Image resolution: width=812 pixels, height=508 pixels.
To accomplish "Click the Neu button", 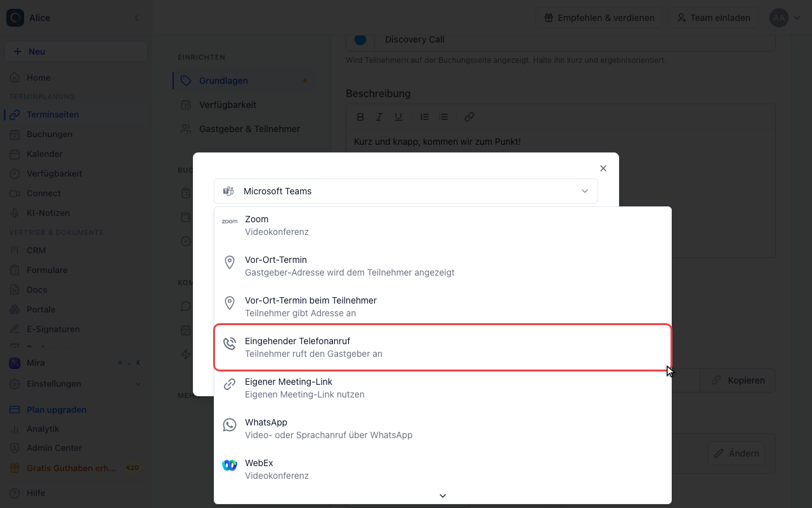I will point(76,51).
